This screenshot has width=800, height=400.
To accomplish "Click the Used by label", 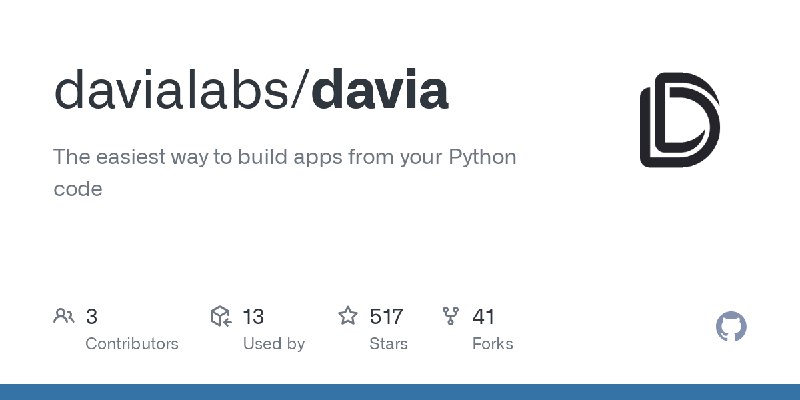I will 274,344.
